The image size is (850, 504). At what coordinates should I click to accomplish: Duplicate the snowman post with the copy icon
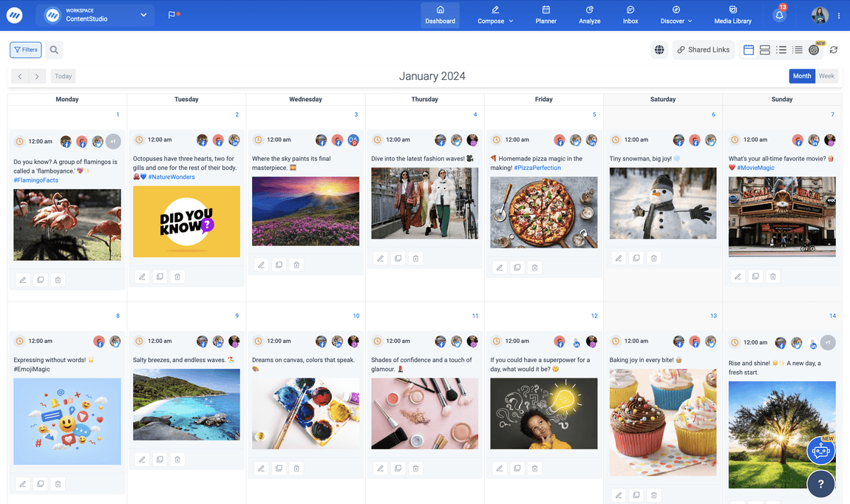(x=636, y=257)
